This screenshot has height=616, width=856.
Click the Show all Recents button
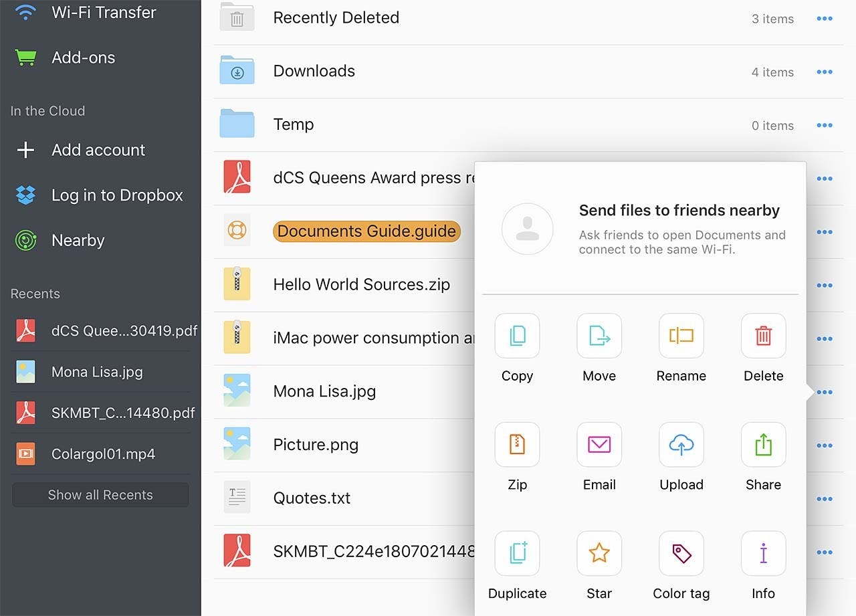pyautogui.click(x=100, y=495)
